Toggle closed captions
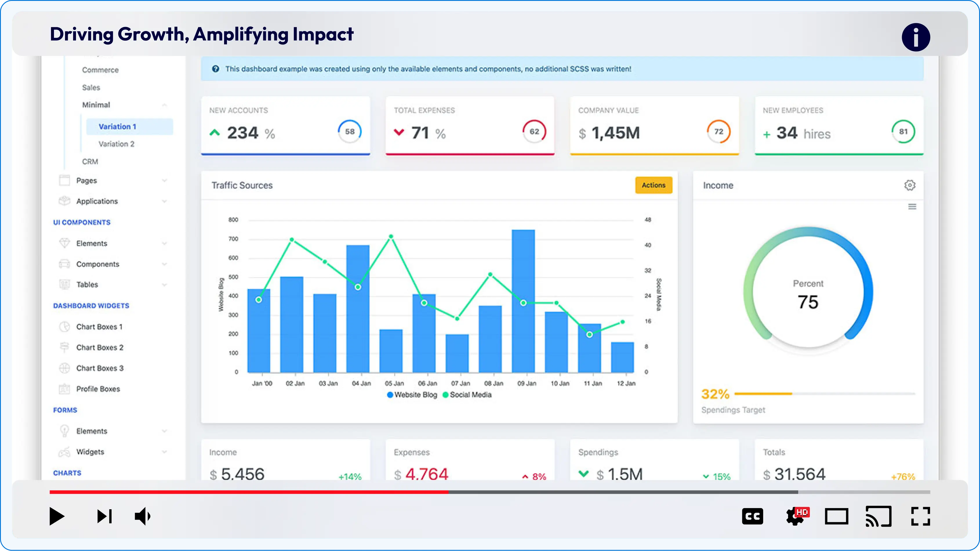The height and width of the screenshot is (551, 980). pos(752,516)
